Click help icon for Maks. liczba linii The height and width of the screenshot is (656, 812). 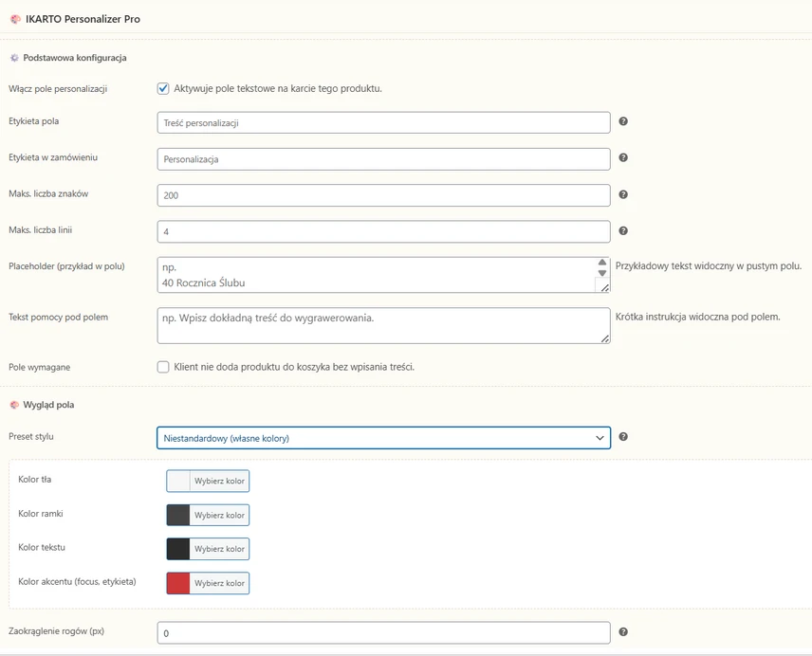click(623, 230)
